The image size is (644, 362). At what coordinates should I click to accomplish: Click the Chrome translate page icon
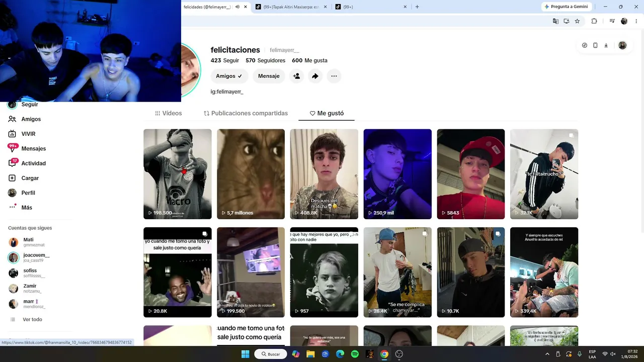[x=555, y=21]
